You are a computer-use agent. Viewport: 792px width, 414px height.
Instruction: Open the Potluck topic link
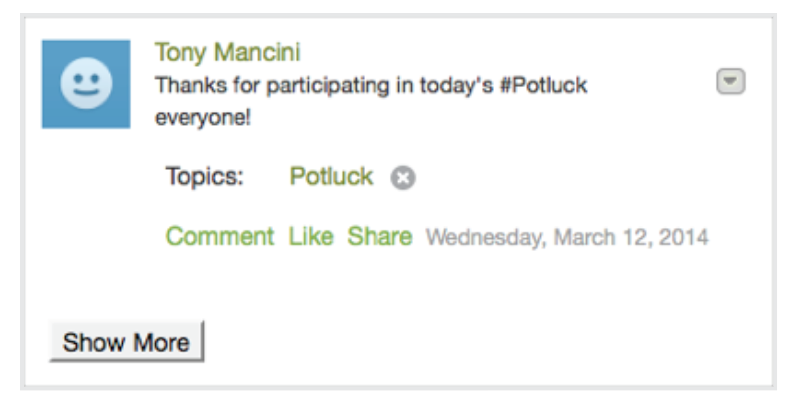click(x=331, y=177)
